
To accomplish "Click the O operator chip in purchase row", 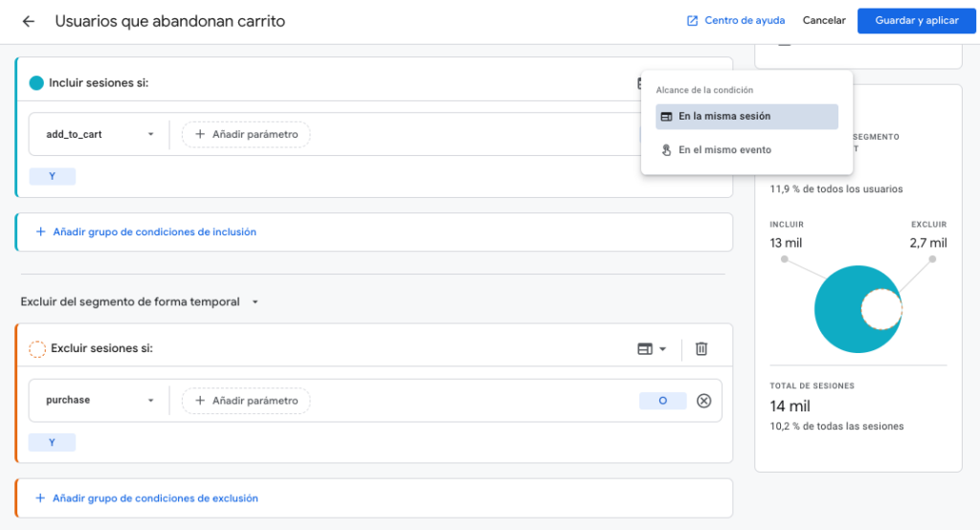I will [x=662, y=401].
